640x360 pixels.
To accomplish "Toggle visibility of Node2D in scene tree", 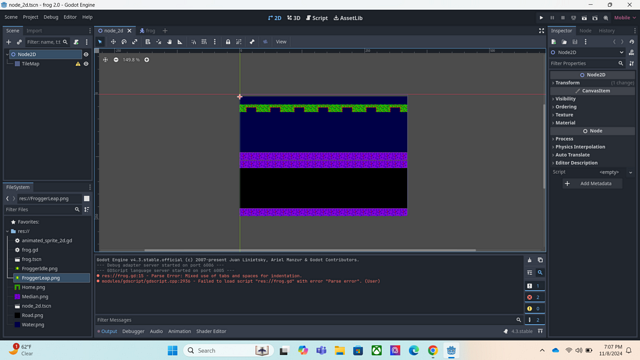I will (x=86, y=54).
